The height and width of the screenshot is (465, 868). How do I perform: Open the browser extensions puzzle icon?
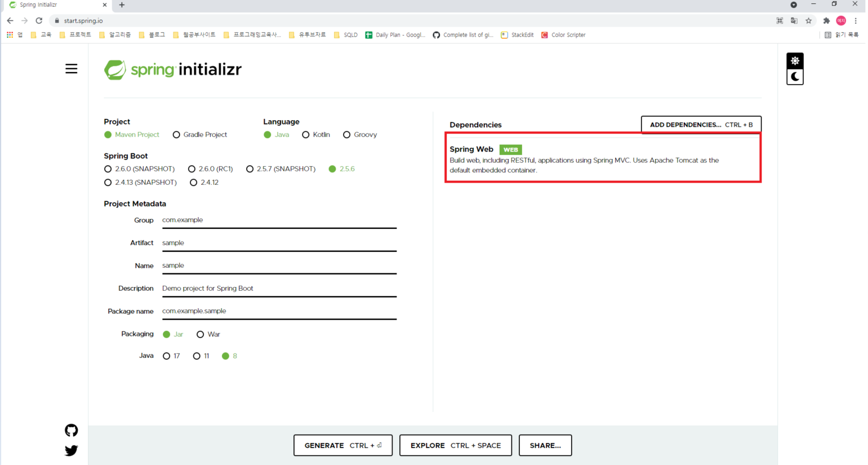(x=826, y=21)
